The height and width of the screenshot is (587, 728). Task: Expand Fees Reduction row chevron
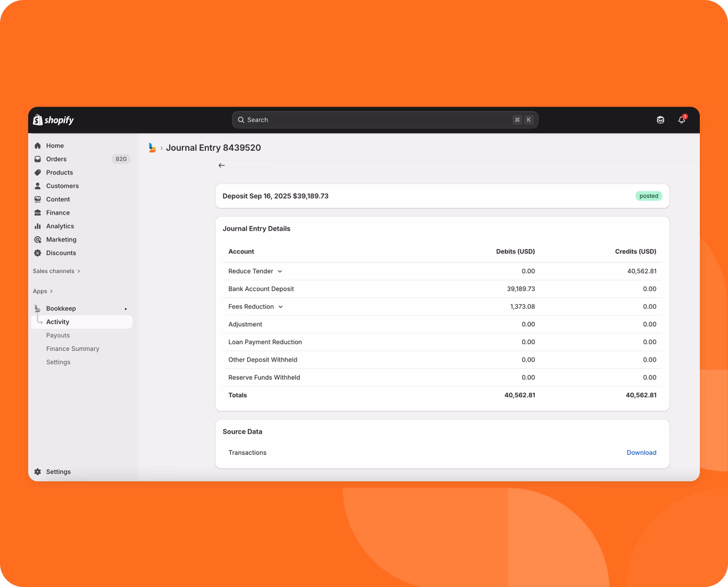(x=280, y=307)
